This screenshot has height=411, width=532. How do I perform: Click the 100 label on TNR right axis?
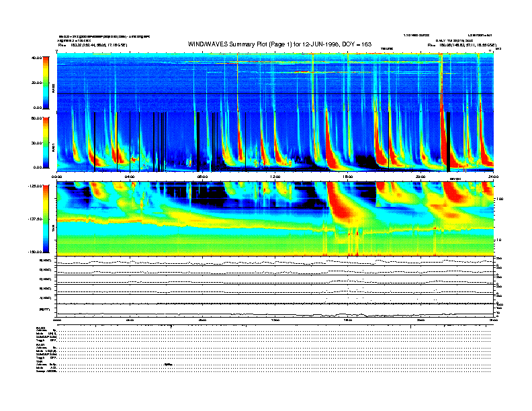500,199
